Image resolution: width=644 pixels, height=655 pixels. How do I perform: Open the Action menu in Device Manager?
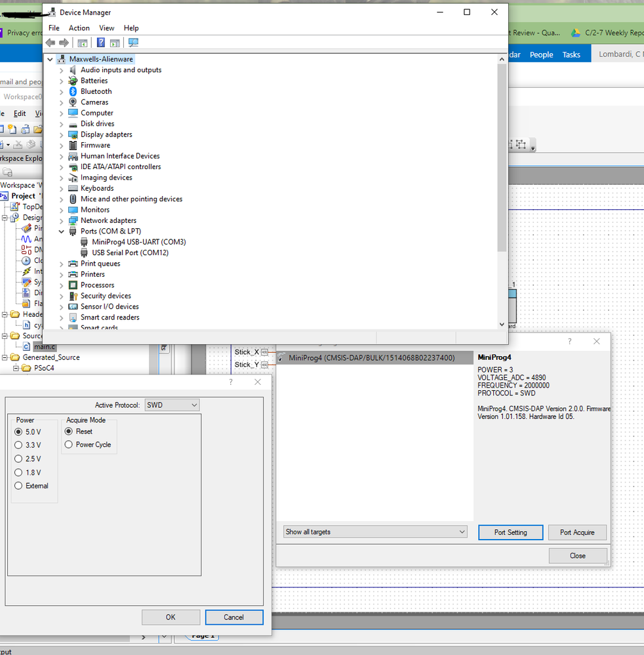coord(79,28)
